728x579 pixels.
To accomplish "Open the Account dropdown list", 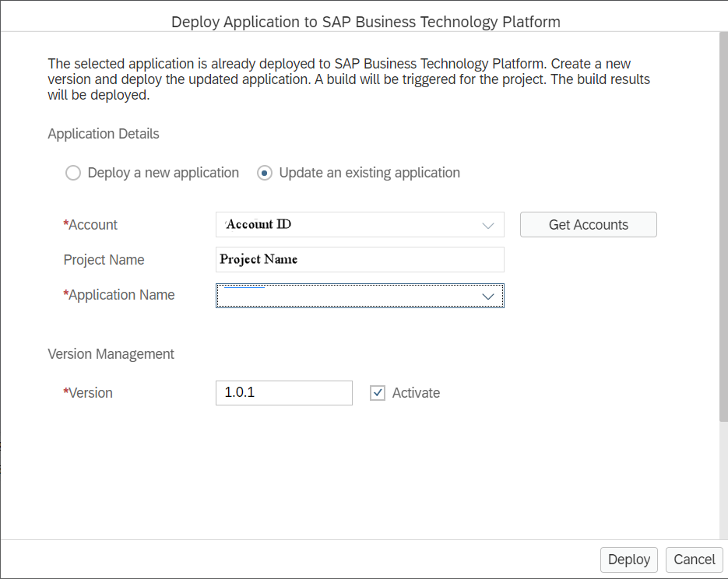I will tap(488, 226).
